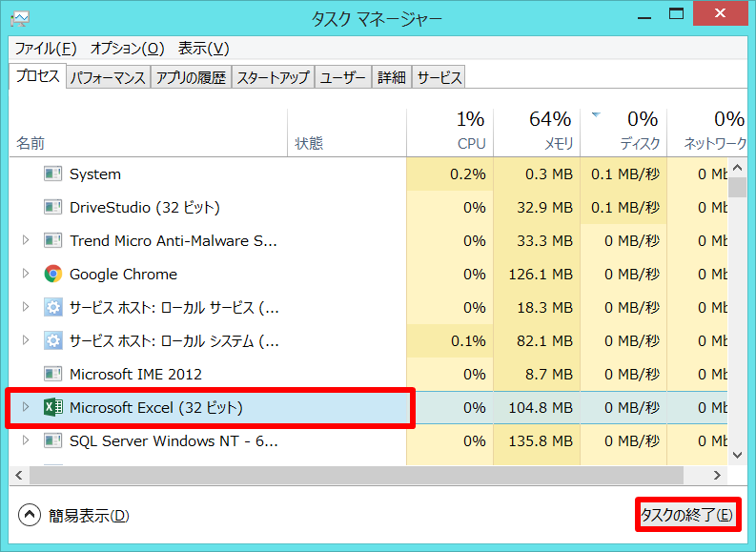Click the Microsoft Excel icon
The width and height of the screenshot is (756, 552).
(x=53, y=407)
